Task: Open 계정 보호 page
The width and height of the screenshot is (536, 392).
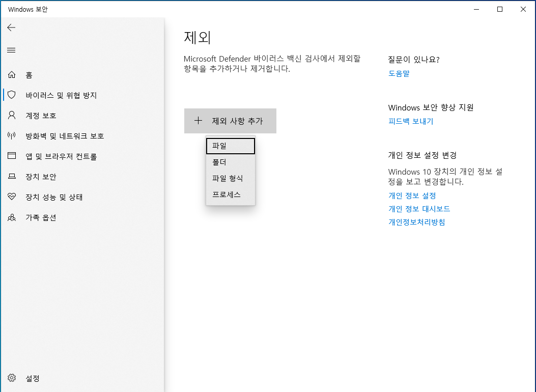Action: click(x=41, y=116)
